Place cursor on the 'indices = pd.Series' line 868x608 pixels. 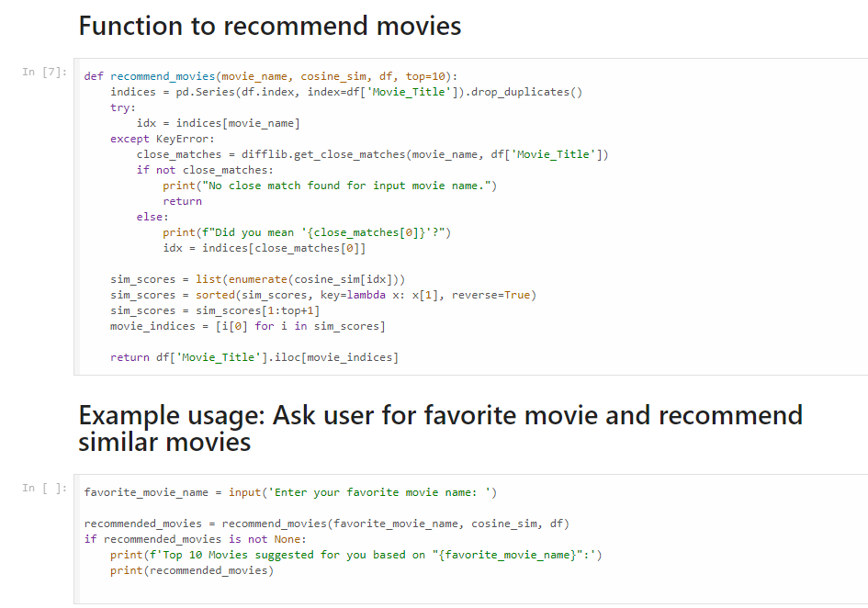click(x=345, y=92)
